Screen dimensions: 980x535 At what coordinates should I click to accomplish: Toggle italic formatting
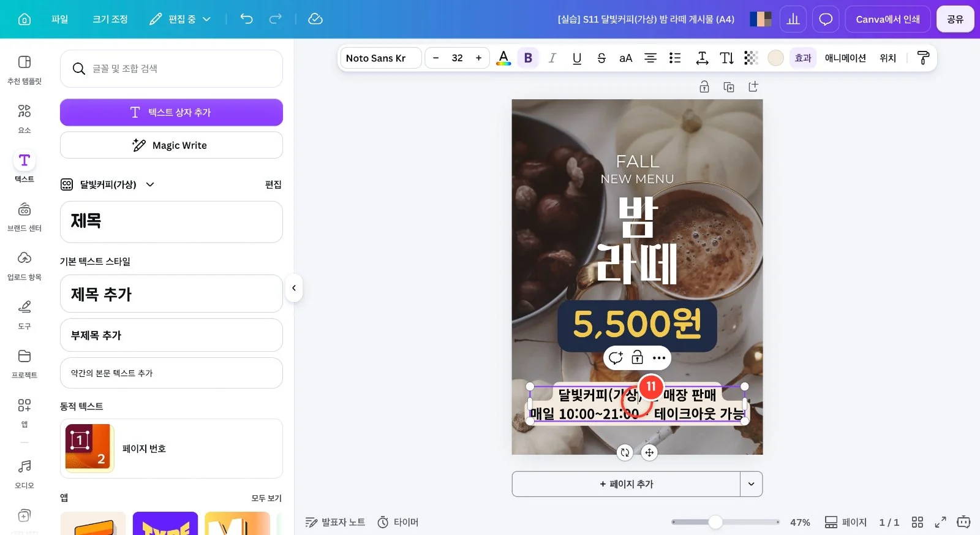(x=552, y=58)
